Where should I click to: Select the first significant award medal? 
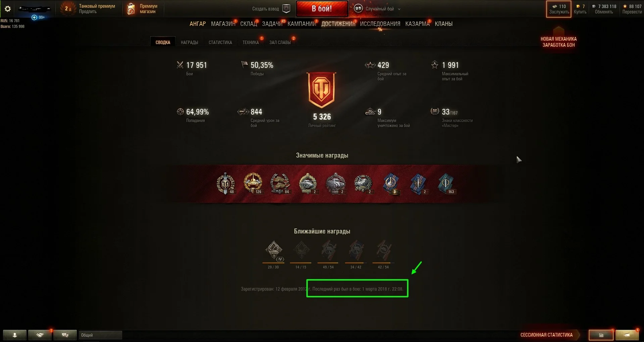tap(226, 183)
